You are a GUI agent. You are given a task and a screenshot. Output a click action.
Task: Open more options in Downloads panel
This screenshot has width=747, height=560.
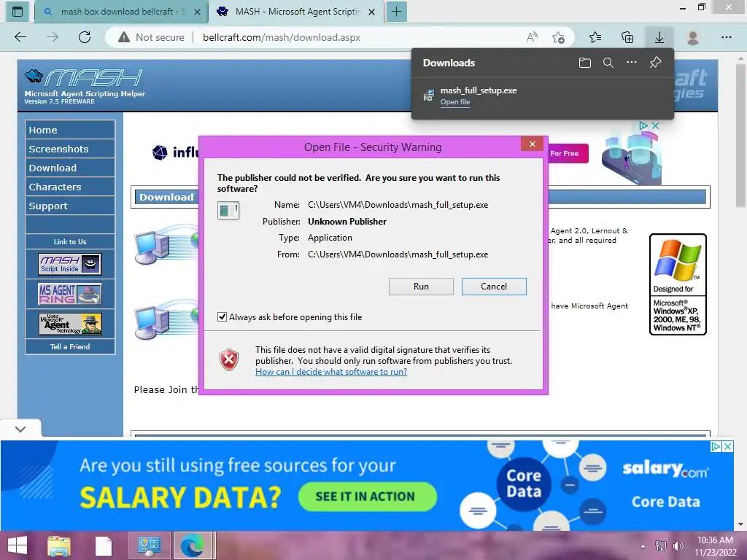click(631, 63)
